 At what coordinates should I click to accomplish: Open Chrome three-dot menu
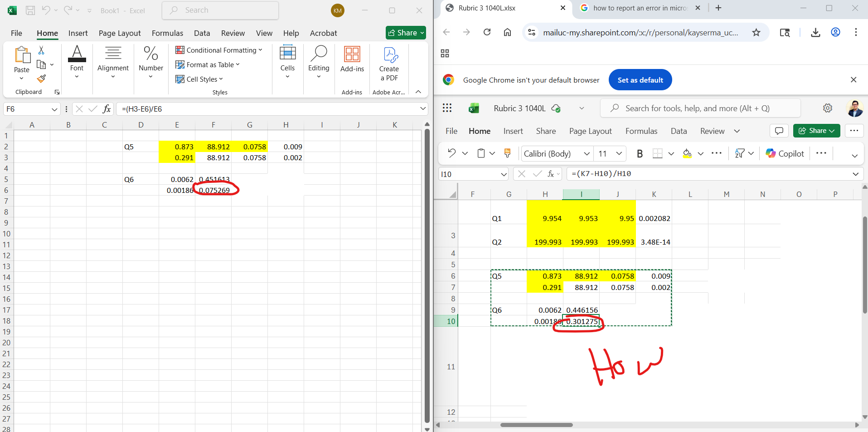click(856, 32)
